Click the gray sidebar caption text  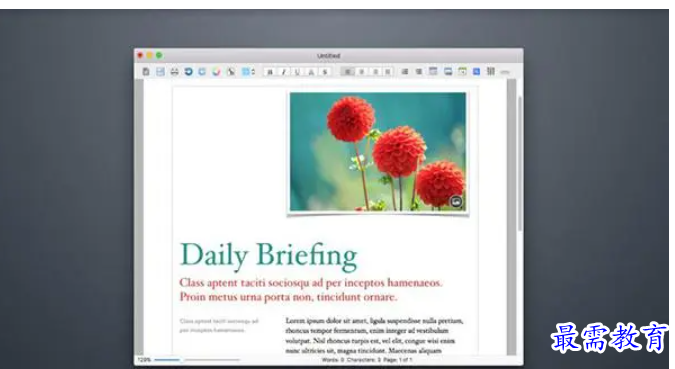(219, 326)
